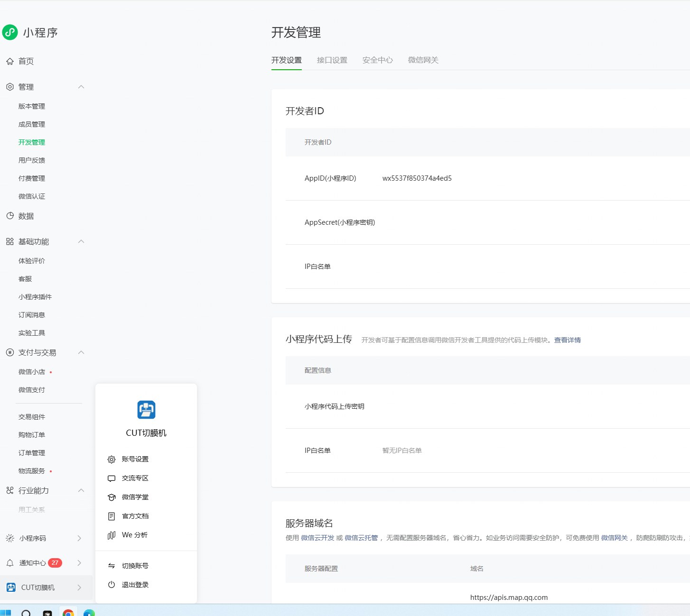The height and width of the screenshot is (616, 690).
Task: Click the large CUT切膜机 avatar in the popup
Action: (146, 410)
